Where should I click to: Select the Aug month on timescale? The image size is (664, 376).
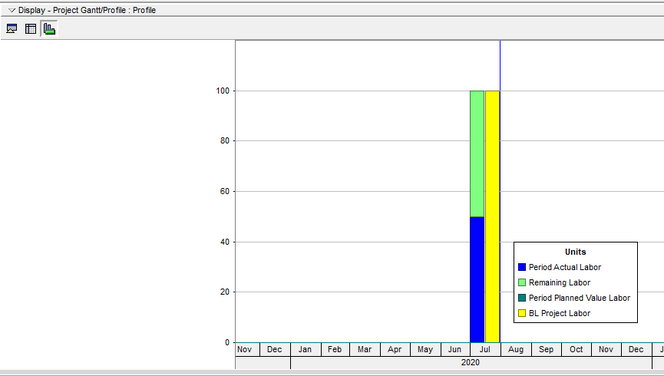516,349
